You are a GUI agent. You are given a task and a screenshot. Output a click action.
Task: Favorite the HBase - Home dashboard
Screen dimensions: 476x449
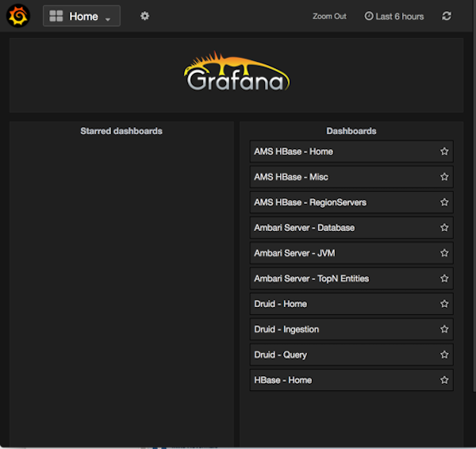point(444,380)
